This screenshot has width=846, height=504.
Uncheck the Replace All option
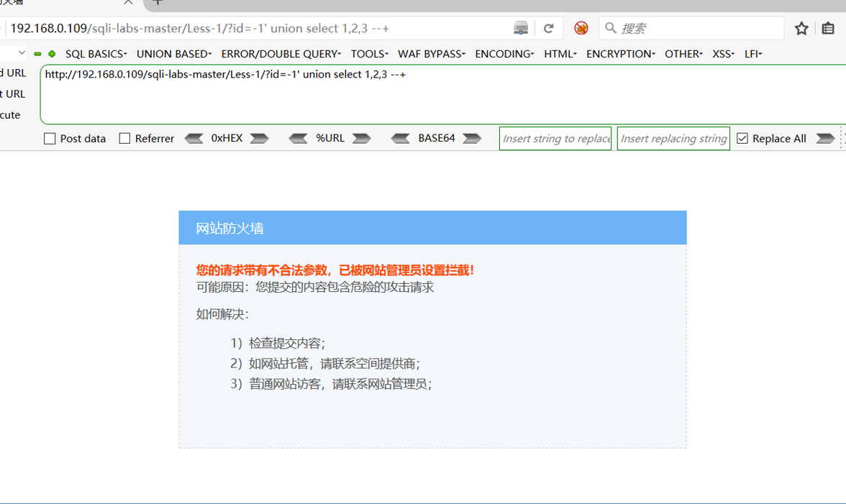tap(742, 138)
